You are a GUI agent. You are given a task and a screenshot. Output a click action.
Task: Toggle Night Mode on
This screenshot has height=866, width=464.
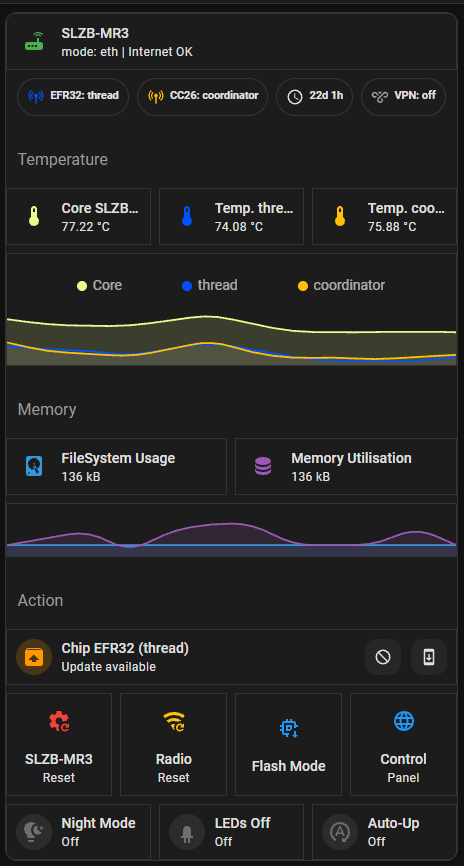click(78, 832)
